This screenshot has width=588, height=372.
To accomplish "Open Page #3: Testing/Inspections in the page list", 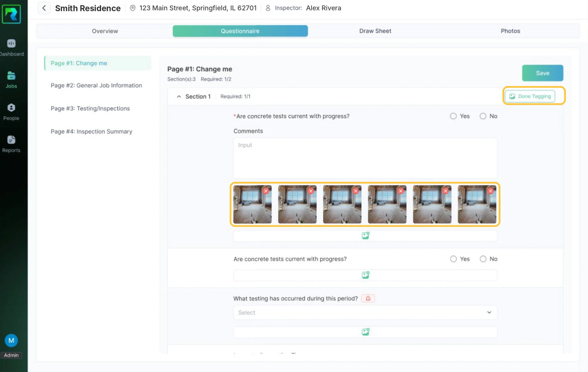I will (90, 108).
